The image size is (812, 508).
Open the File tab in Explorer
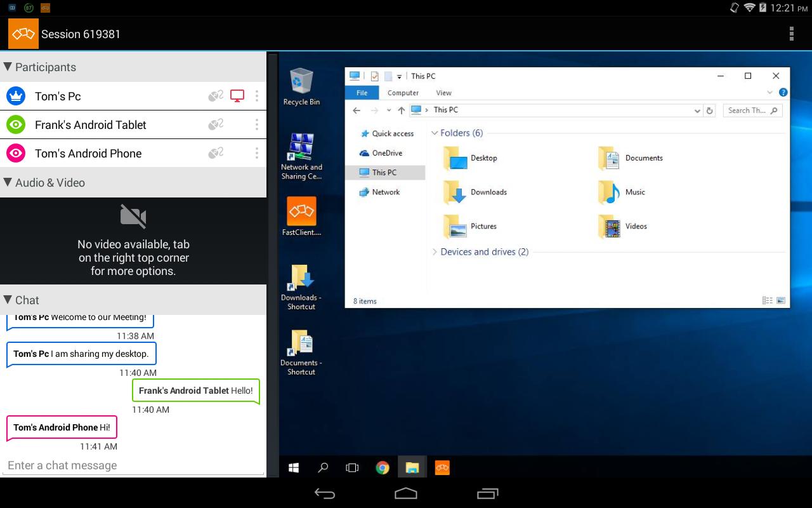362,93
